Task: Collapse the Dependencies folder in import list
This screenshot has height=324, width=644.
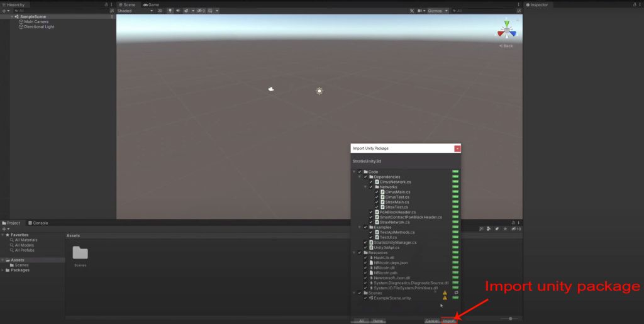Action: point(360,177)
